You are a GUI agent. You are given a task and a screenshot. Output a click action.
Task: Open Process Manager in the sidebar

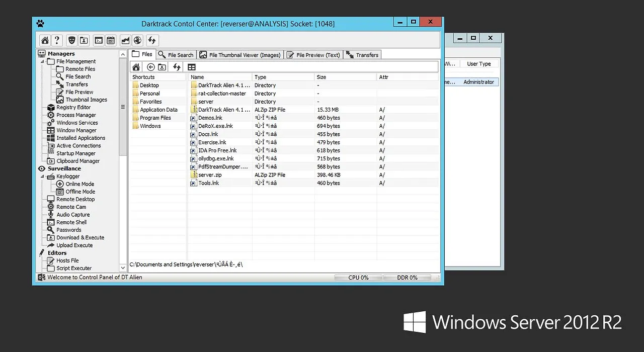[76, 115]
